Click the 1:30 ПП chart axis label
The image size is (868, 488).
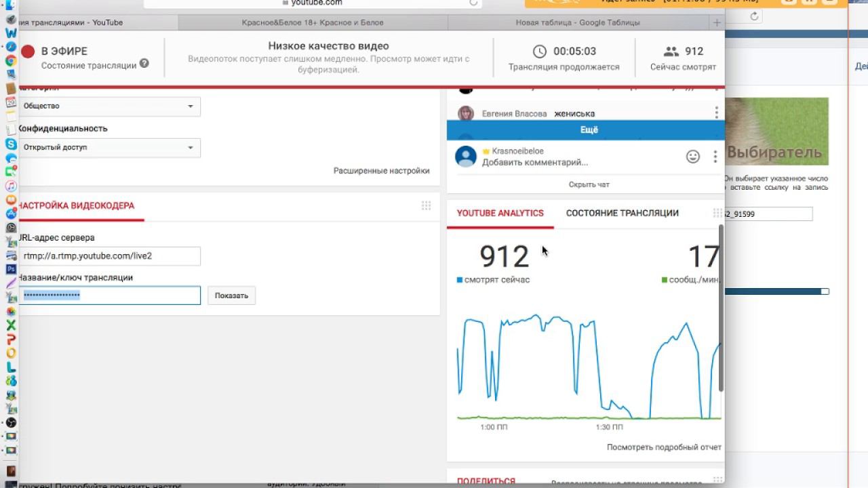[x=609, y=428]
